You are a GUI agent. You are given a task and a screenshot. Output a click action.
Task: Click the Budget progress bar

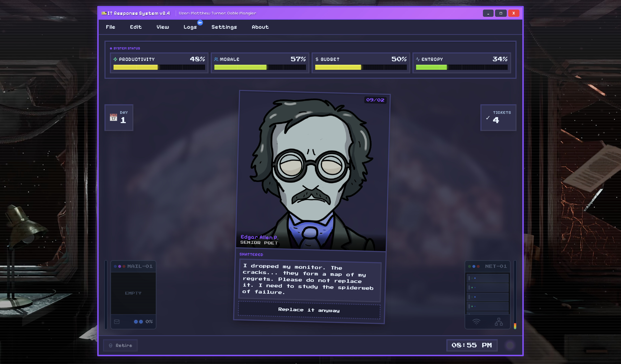pos(361,67)
